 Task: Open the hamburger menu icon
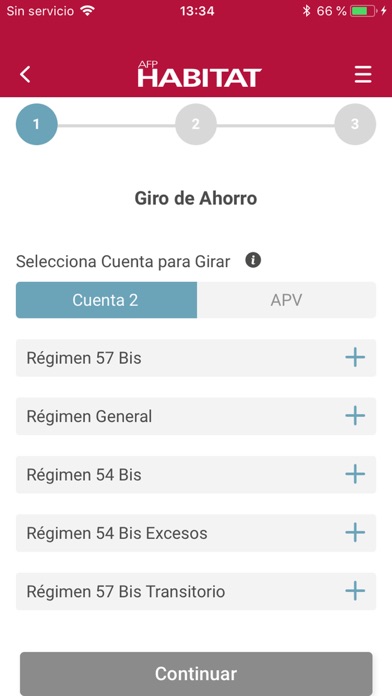pos(363,74)
